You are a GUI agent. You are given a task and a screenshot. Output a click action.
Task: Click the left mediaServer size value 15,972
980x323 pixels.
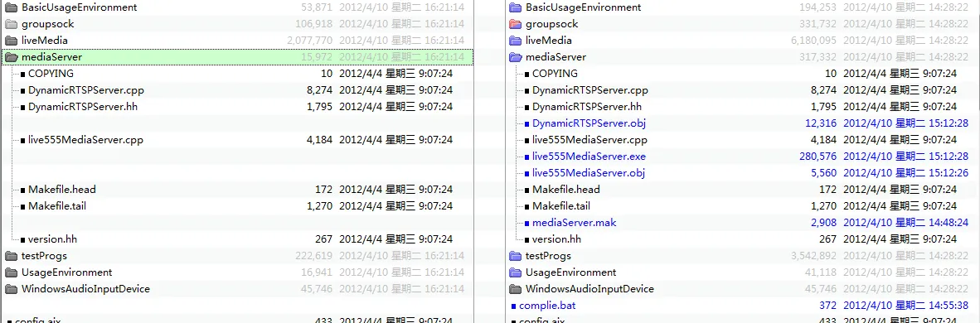pos(316,57)
